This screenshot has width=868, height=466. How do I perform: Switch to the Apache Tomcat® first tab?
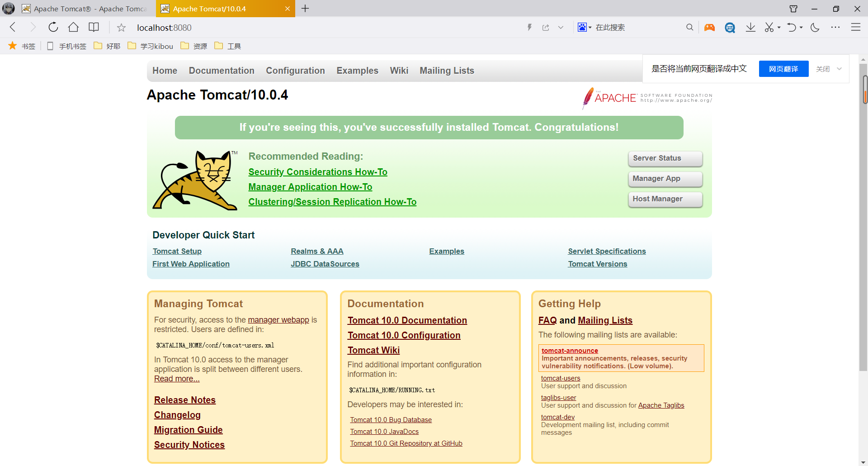[x=86, y=9]
